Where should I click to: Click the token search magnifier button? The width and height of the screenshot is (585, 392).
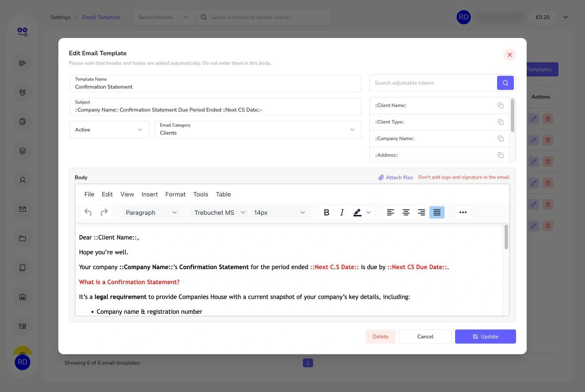coord(505,83)
